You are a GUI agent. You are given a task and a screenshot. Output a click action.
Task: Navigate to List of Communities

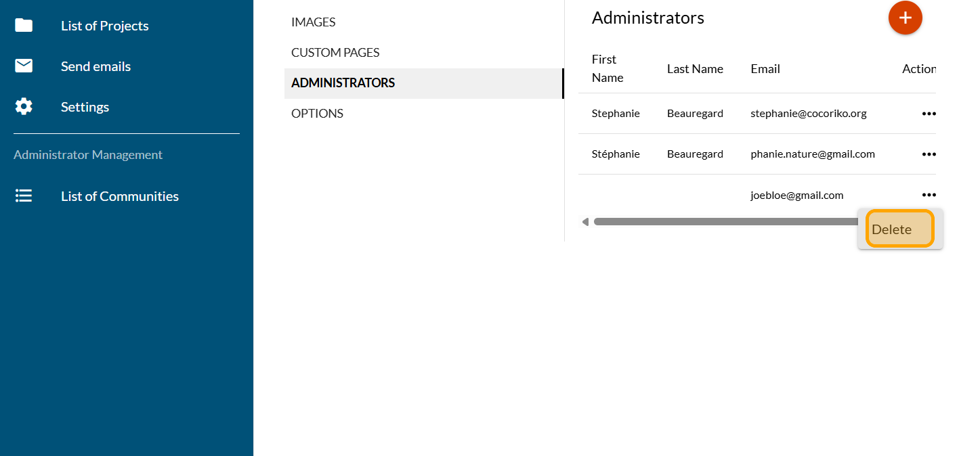[120, 196]
